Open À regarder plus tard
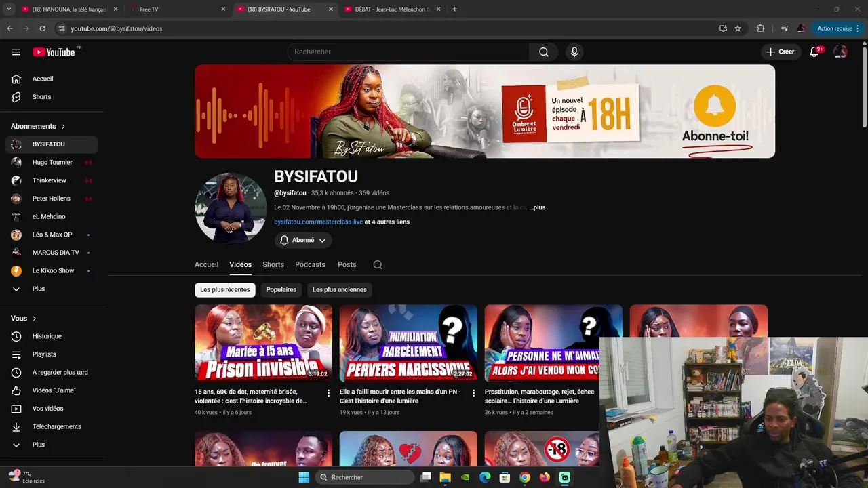Image resolution: width=868 pixels, height=488 pixels. coord(52,372)
